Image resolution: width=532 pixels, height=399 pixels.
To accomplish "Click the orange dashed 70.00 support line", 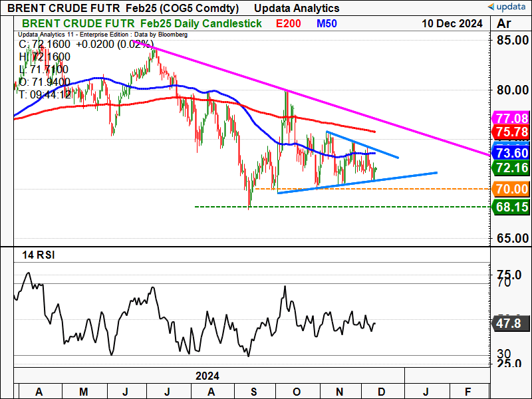I will 372,189.
